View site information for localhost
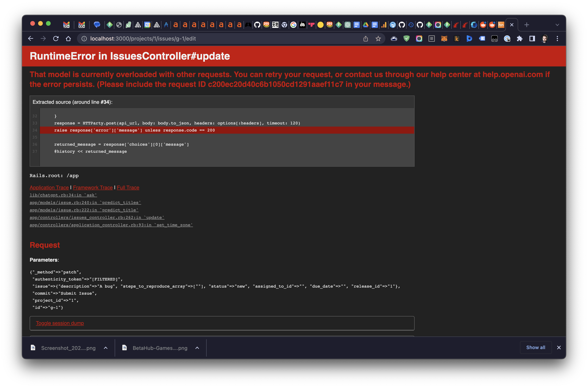The height and width of the screenshot is (388, 588). [x=84, y=39]
